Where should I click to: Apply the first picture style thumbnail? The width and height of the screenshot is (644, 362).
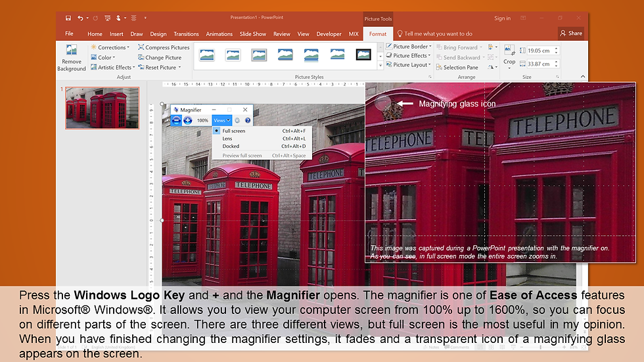[207, 55]
